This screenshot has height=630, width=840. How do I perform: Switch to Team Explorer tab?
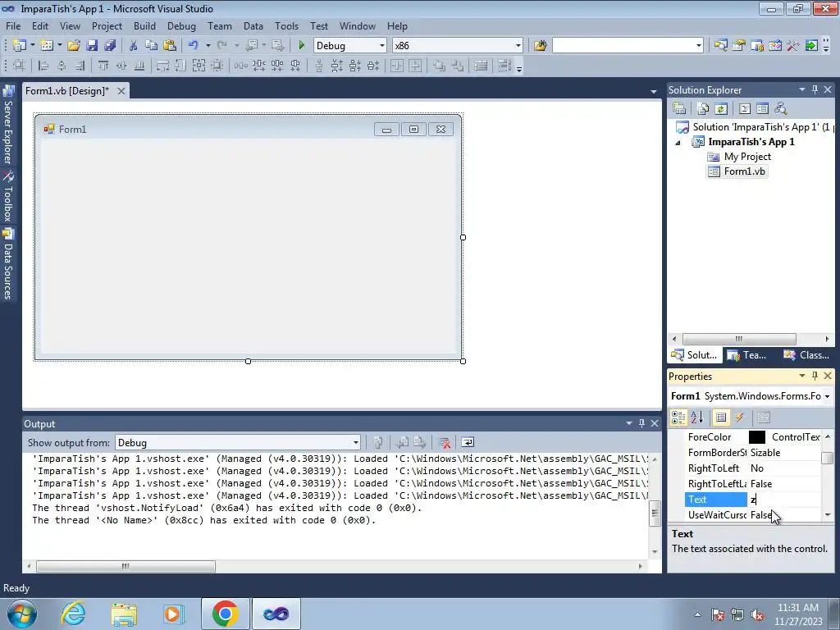(747, 354)
